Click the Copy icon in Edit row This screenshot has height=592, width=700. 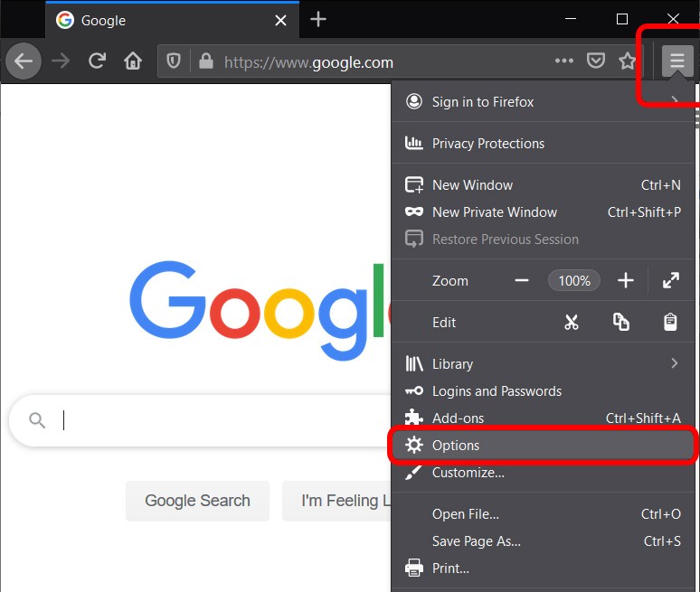coord(621,322)
